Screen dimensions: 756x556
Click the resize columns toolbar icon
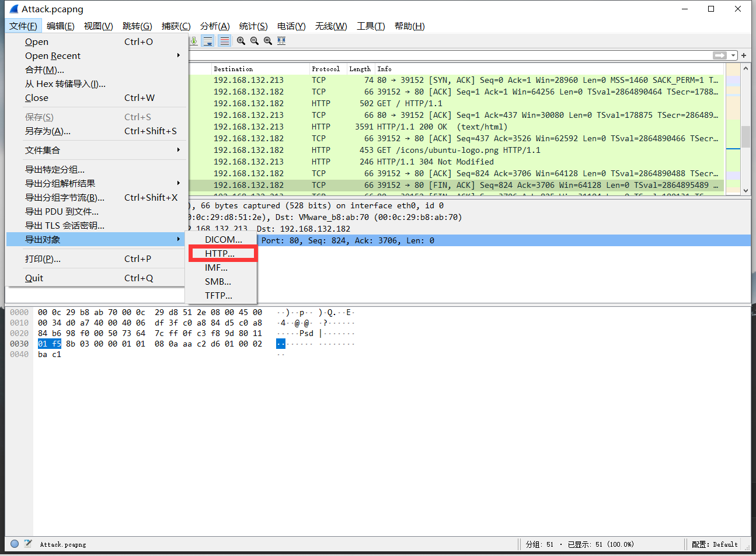(x=281, y=41)
